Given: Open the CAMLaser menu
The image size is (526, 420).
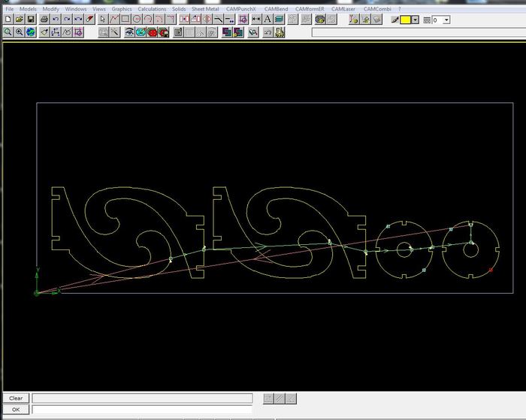Looking at the screenshot, I should 343,9.
